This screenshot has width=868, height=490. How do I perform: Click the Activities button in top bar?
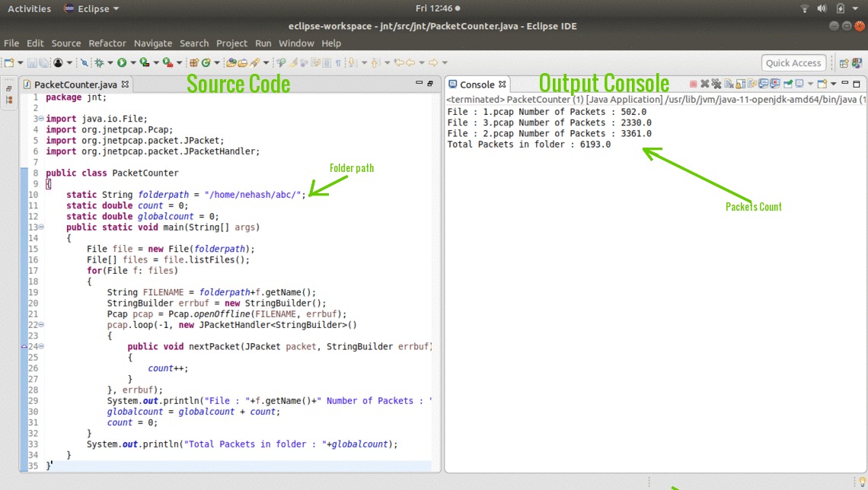click(x=29, y=8)
